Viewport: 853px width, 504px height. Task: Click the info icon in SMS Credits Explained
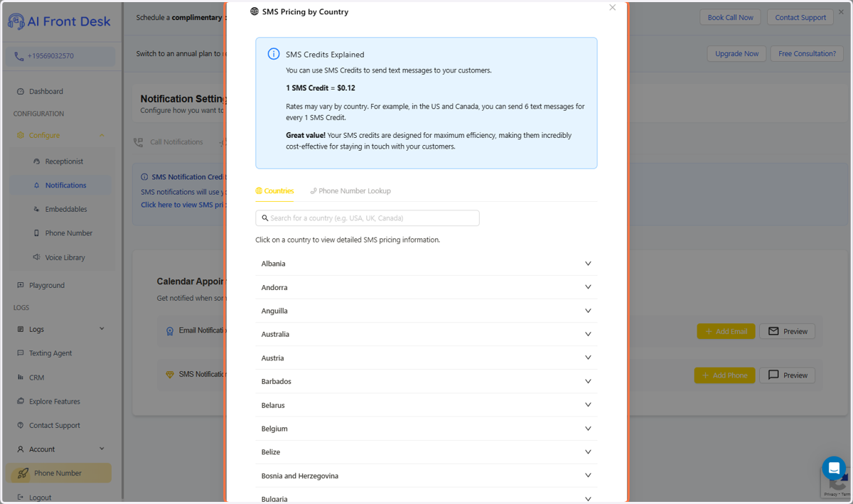pos(273,54)
